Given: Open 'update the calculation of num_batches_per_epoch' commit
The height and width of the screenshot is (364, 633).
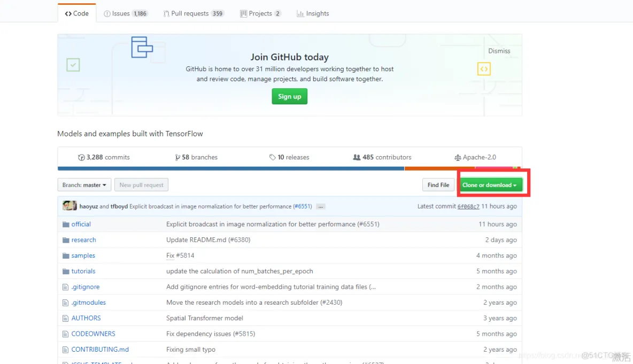Looking at the screenshot, I should tap(240, 271).
